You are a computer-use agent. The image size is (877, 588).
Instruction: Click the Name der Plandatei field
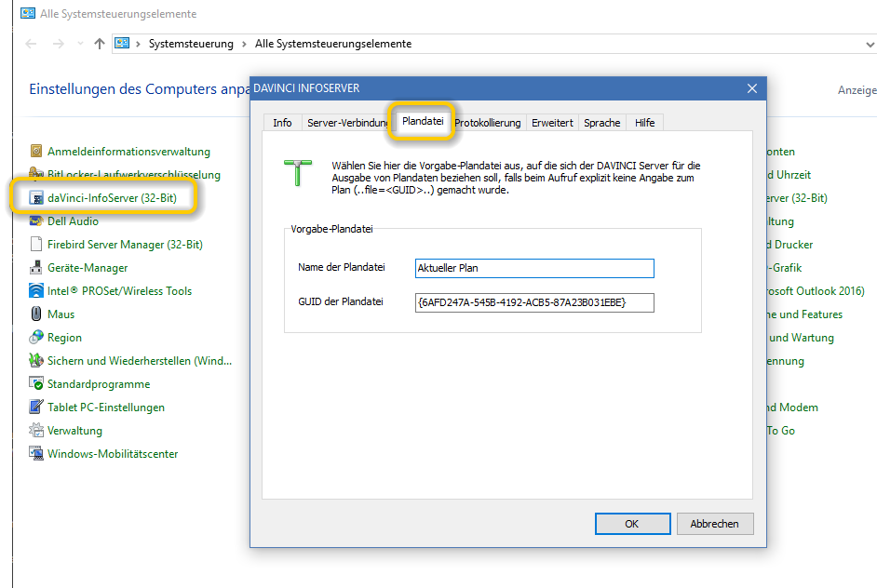(x=534, y=268)
